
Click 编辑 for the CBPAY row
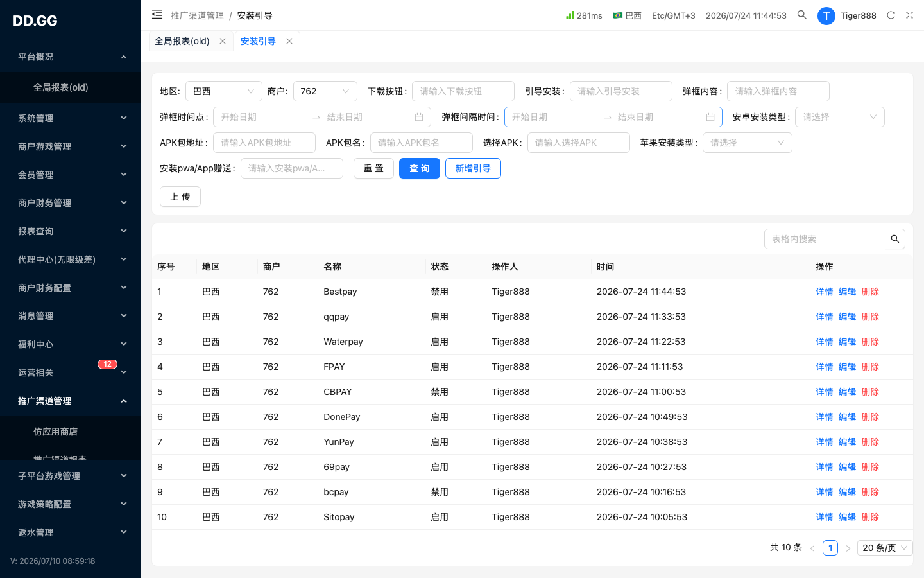click(x=847, y=392)
